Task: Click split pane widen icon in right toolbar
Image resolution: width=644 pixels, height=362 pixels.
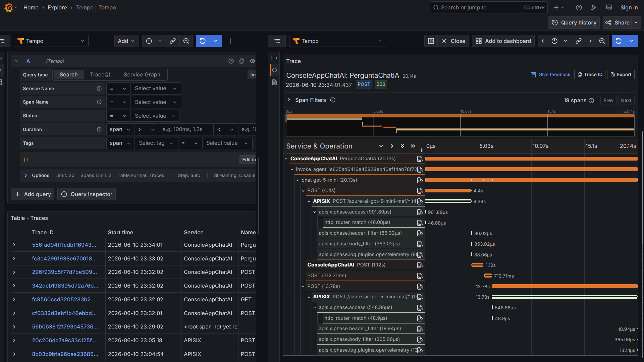Action: (x=431, y=41)
